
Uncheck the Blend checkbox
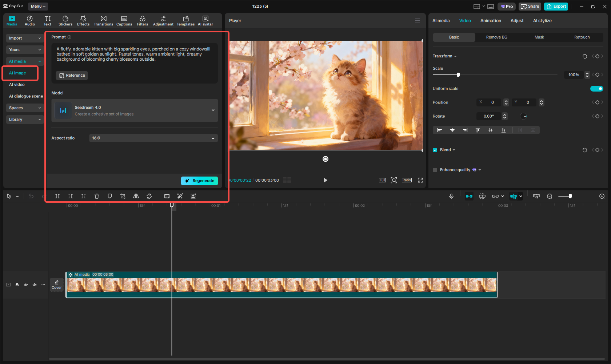(435, 150)
